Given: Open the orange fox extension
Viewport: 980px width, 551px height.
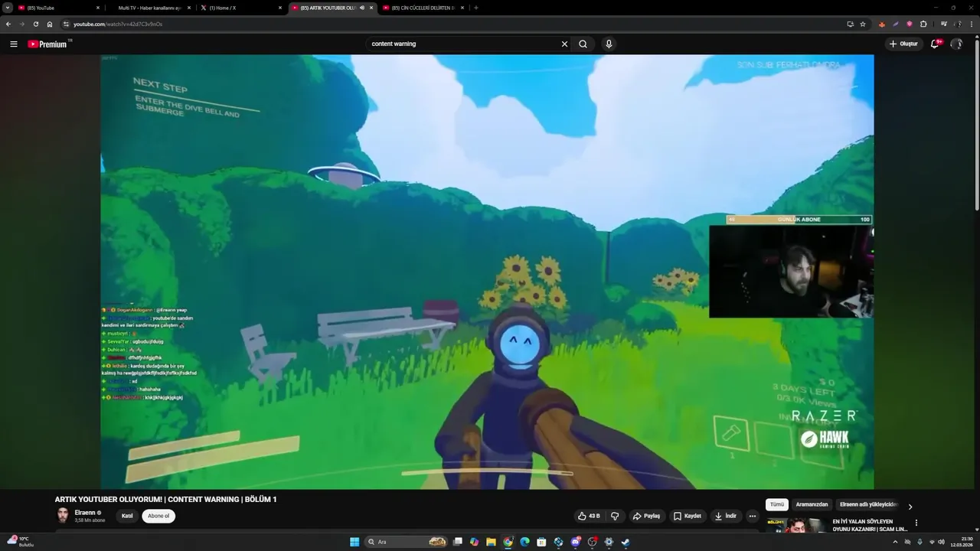Looking at the screenshot, I should point(882,24).
